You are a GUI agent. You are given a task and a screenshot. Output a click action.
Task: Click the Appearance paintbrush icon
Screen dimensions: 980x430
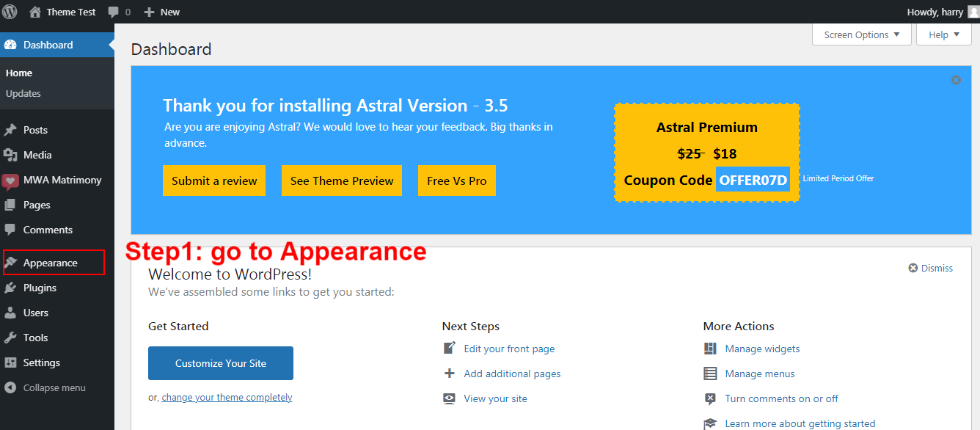point(10,263)
